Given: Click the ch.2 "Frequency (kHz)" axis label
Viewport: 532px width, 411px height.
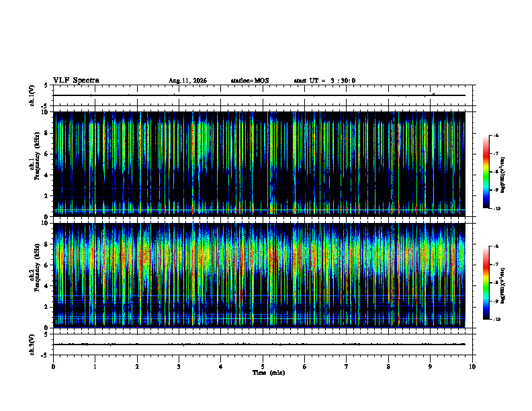Looking at the screenshot, I should [x=38, y=267].
